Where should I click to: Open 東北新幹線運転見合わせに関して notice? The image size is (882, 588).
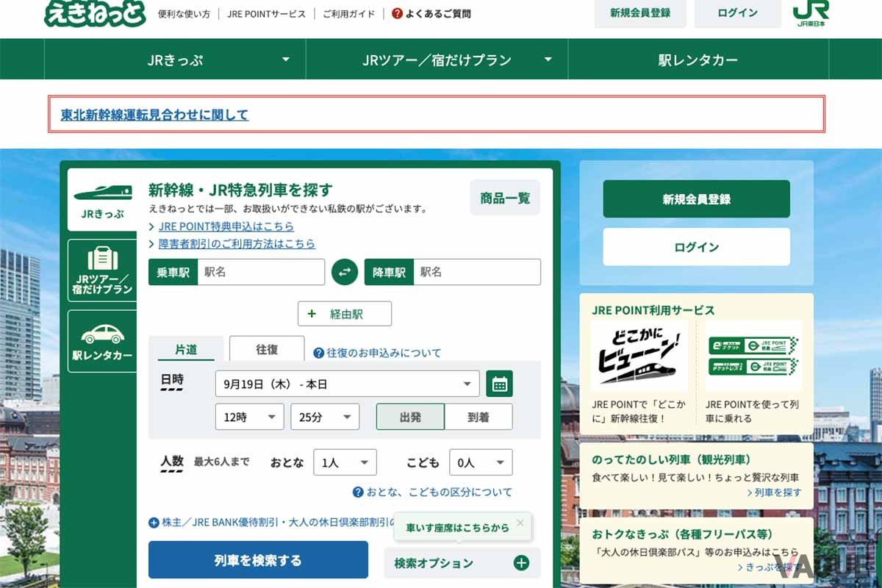(x=154, y=115)
